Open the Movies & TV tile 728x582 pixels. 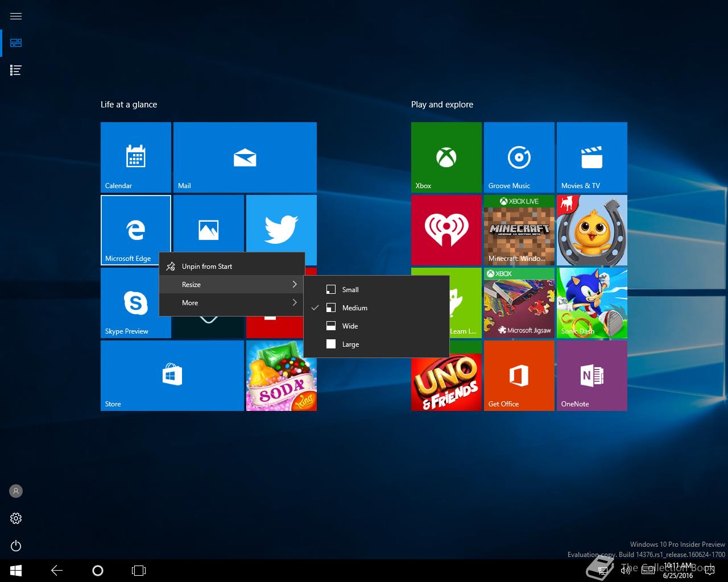click(592, 157)
